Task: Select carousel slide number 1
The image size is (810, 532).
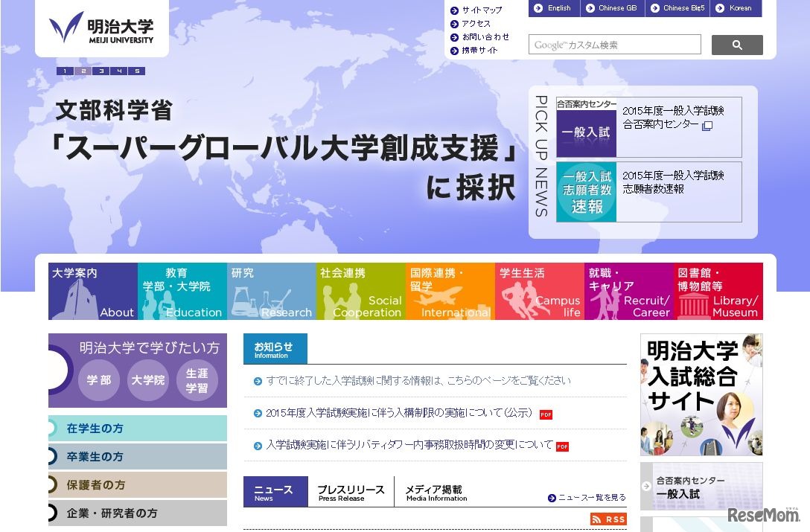Action: pyautogui.click(x=66, y=71)
